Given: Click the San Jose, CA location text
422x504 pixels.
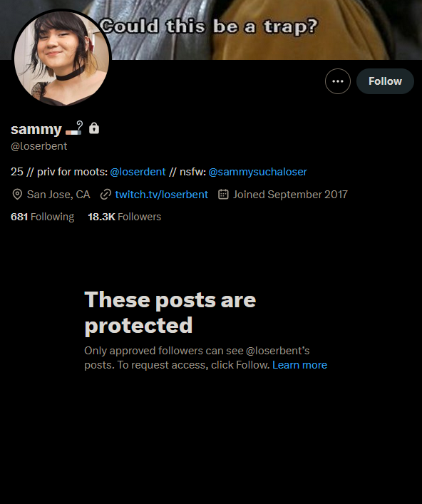Looking at the screenshot, I should pos(58,195).
